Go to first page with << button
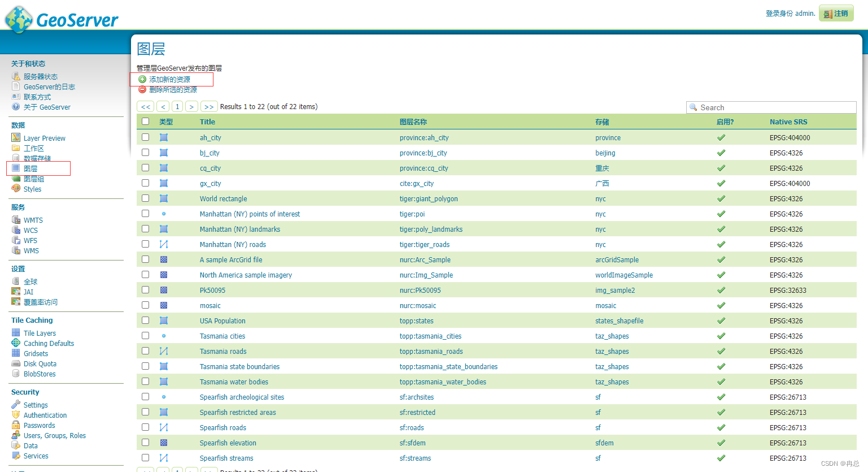This screenshot has width=868, height=472. pyautogui.click(x=146, y=106)
